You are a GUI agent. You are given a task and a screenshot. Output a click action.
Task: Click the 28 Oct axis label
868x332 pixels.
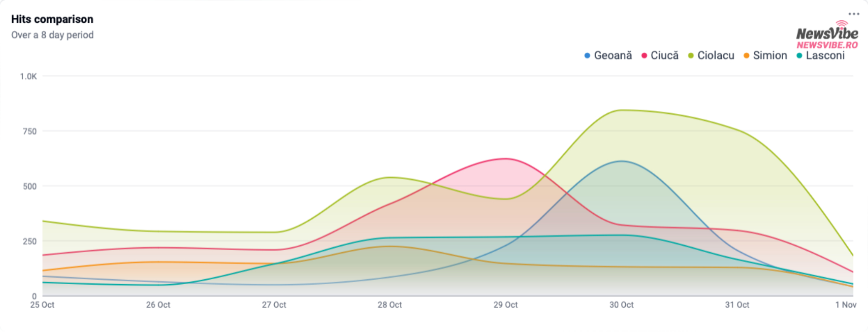(x=390, y=305)
